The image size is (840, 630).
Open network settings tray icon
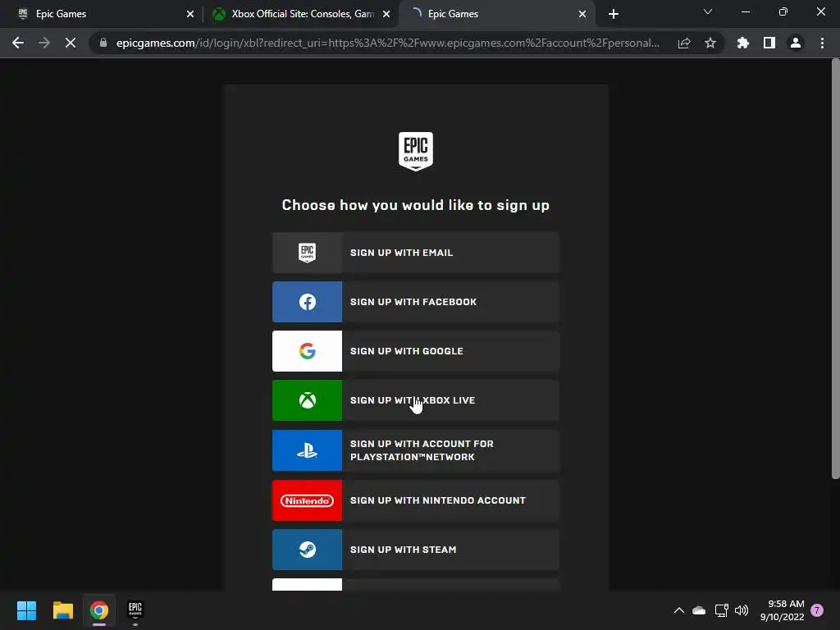tap(721, 610)
